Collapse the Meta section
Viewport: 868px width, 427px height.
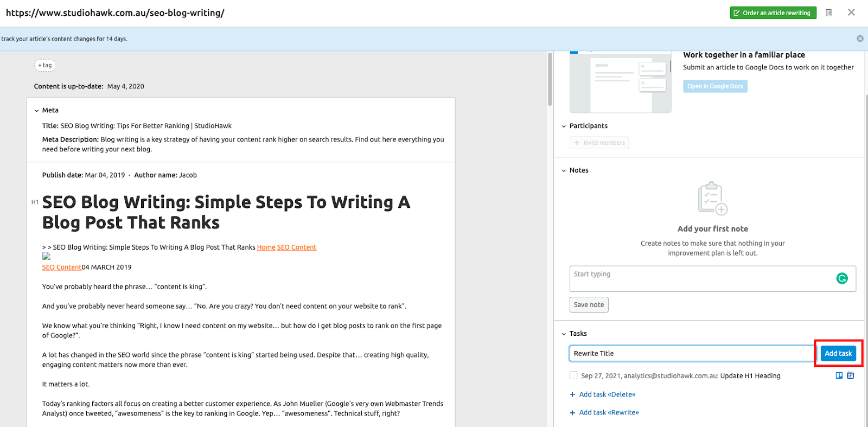(37, 111)
